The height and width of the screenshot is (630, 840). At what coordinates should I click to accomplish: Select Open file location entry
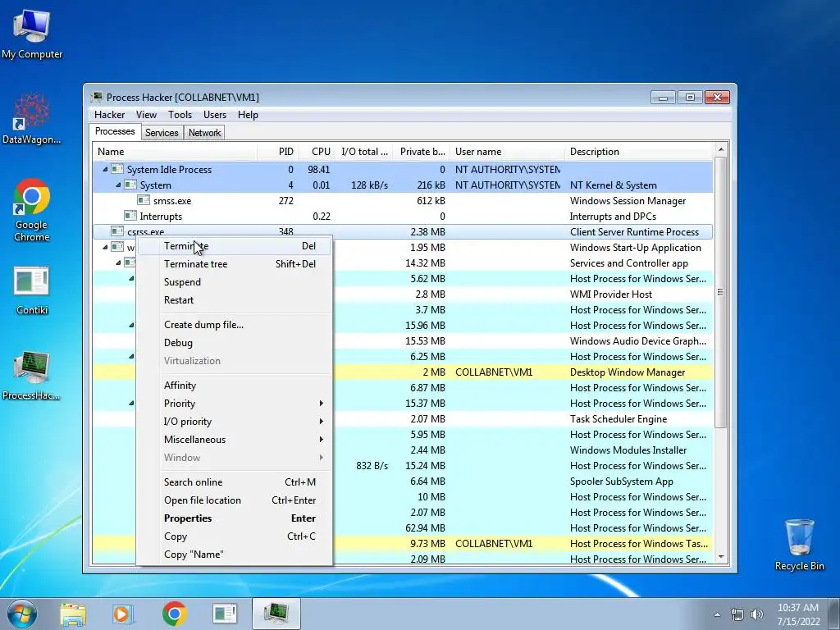tap(234, 500)
